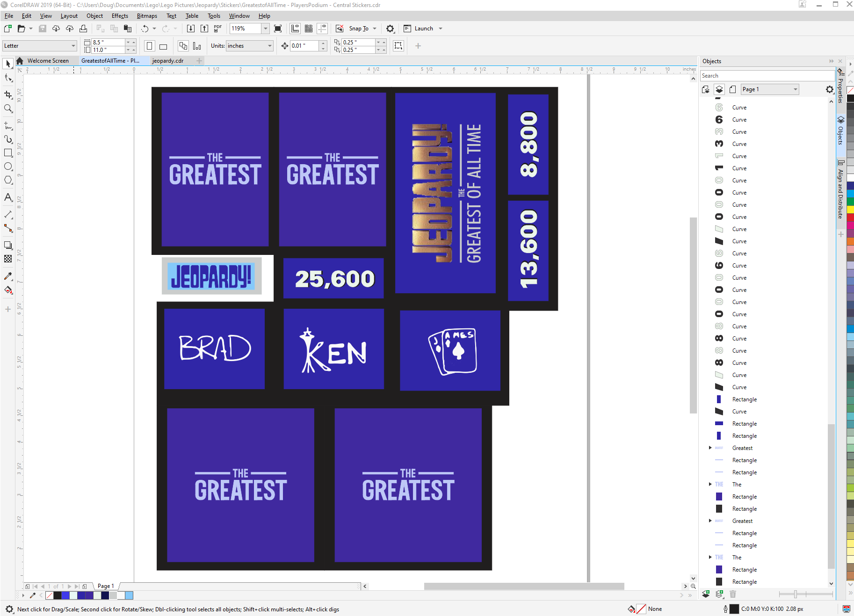Select the Zoom tool
854x616 pixels.
coord(8,109)
